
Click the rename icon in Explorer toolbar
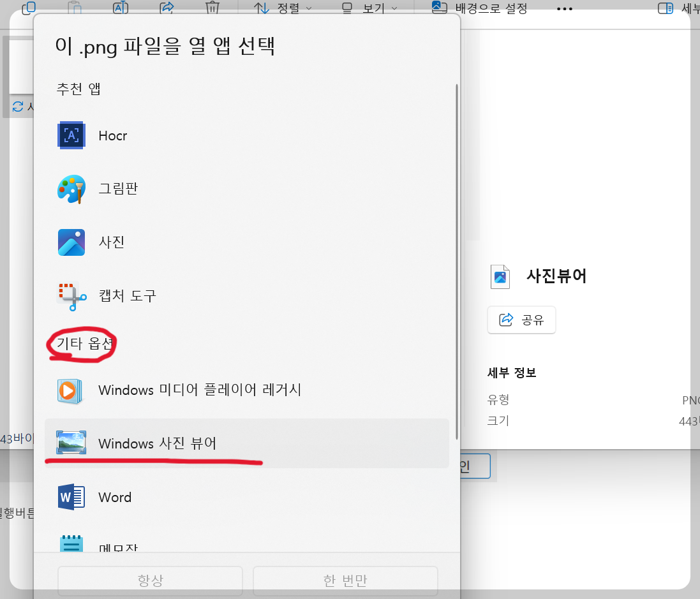(121, 8)
